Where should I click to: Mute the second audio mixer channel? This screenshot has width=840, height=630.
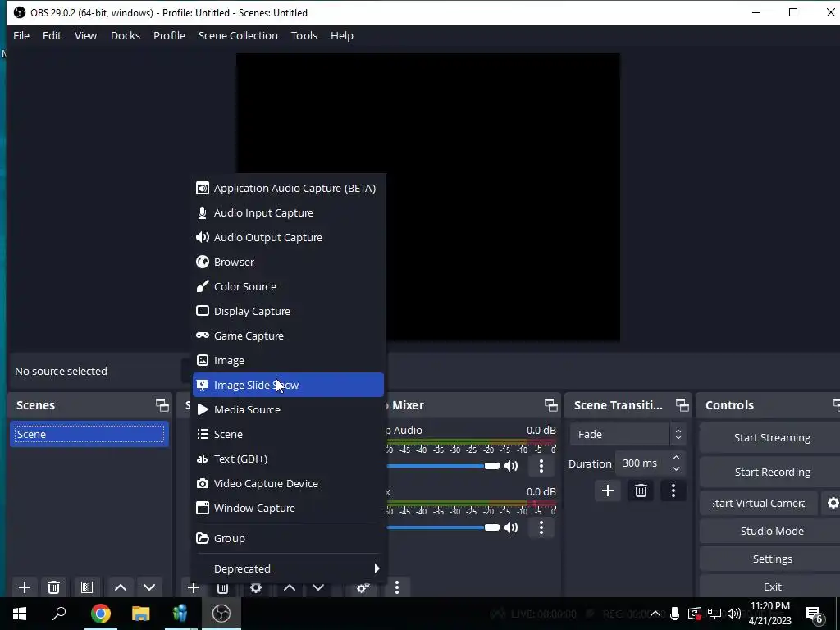click(511, 527)
